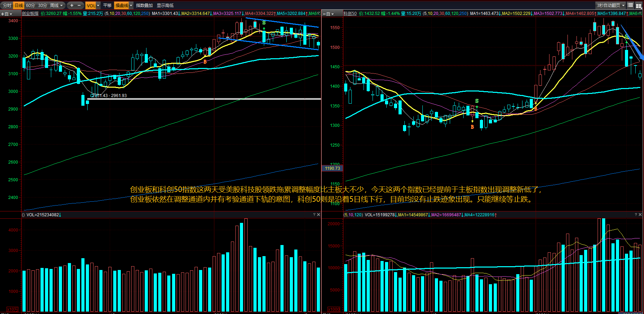
Task: Switch to the 分时 intraday view
Action: point(7,5)
